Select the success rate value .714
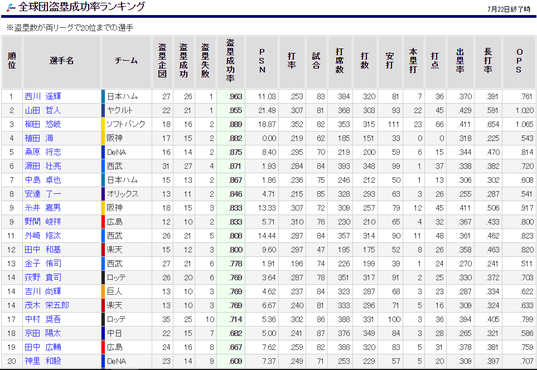Viewport: 537px width, 370px height. 236,319
